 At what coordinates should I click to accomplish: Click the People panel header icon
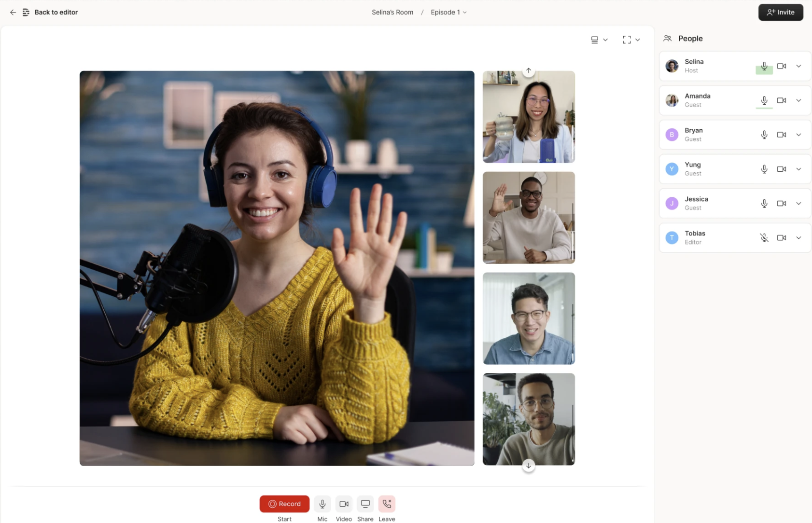(667, 38)
